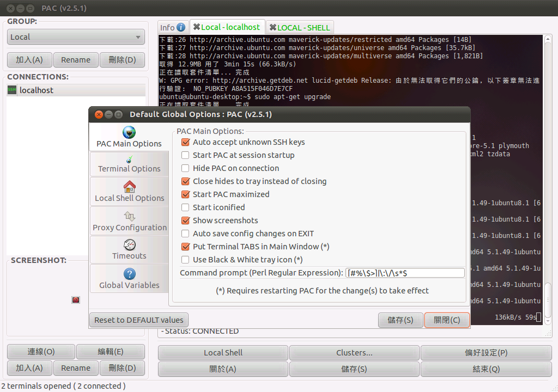Click the Clusters... button

(354, 352)
